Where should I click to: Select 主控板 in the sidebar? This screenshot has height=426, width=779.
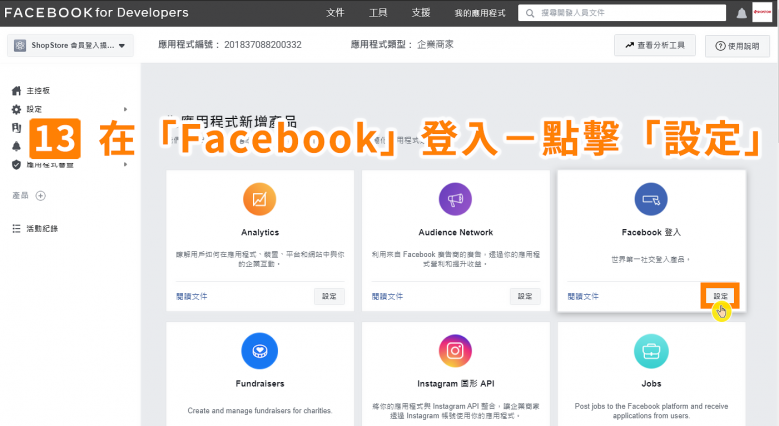click(x=38, y=90)
